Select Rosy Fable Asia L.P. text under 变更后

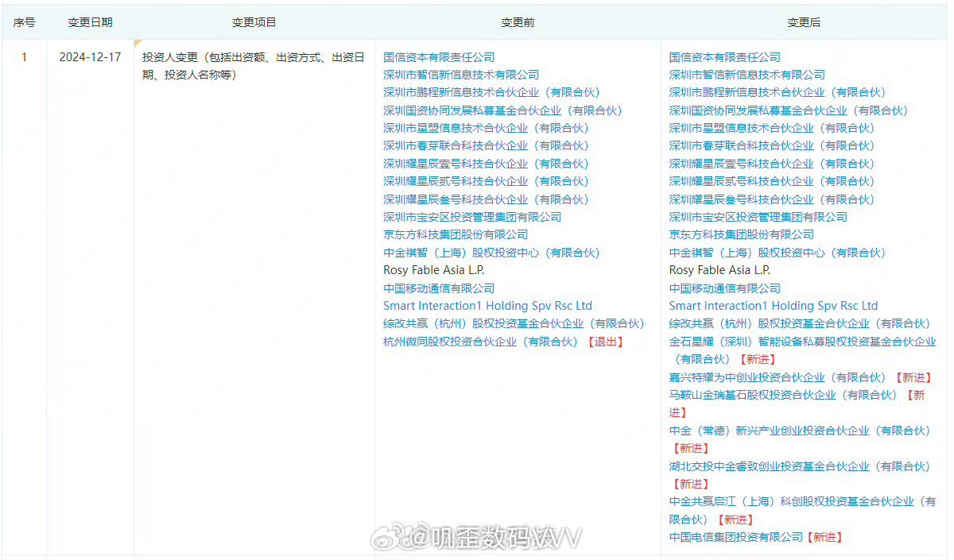[720, 270]
